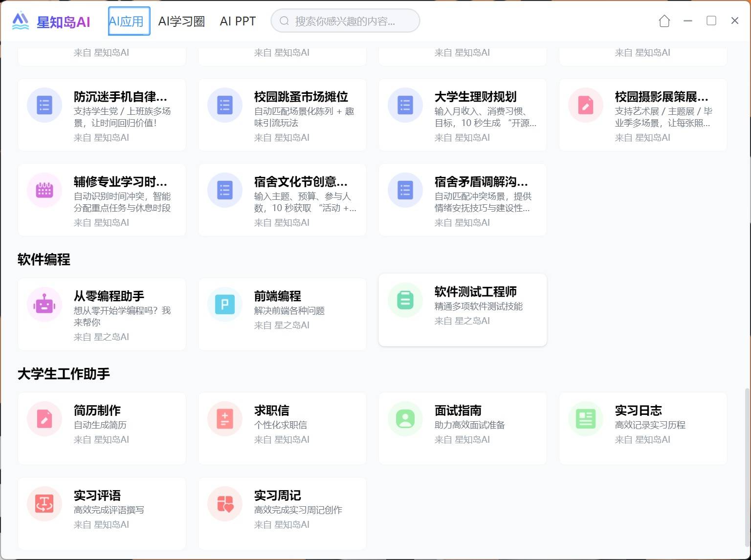Click the red icon for 实习评语
The width and height of the screenshot is (751, 560).
coord(44,504)
